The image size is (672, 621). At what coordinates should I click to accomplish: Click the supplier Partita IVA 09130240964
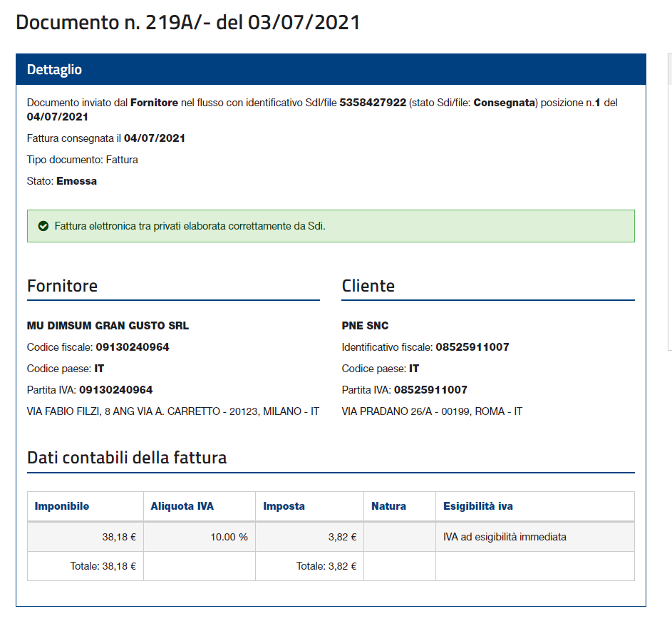coord(115,390)
